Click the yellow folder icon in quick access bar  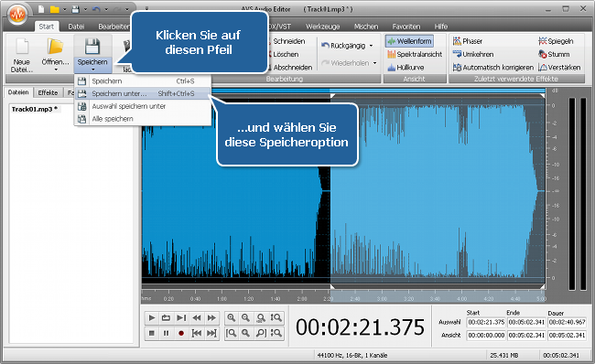point(55,9)
